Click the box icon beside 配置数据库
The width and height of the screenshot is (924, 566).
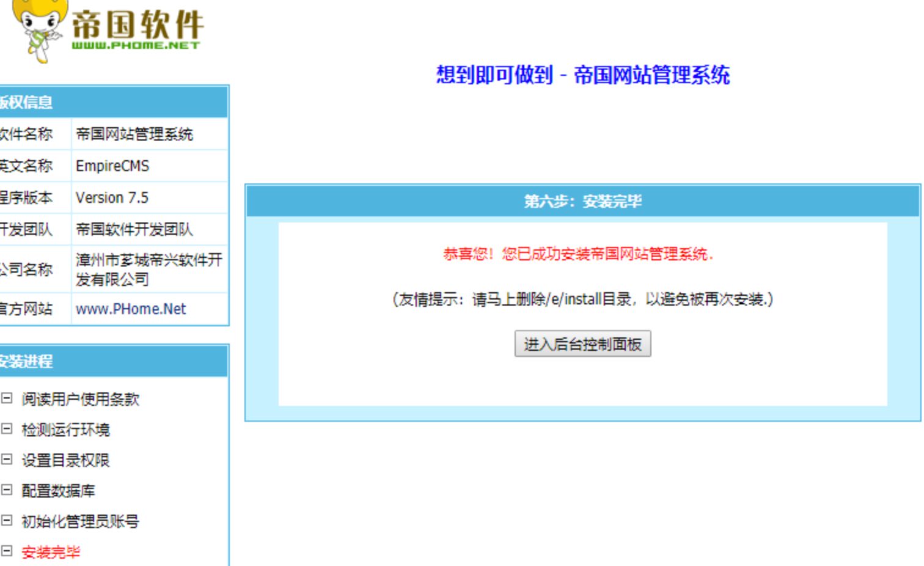coord(7,490)
